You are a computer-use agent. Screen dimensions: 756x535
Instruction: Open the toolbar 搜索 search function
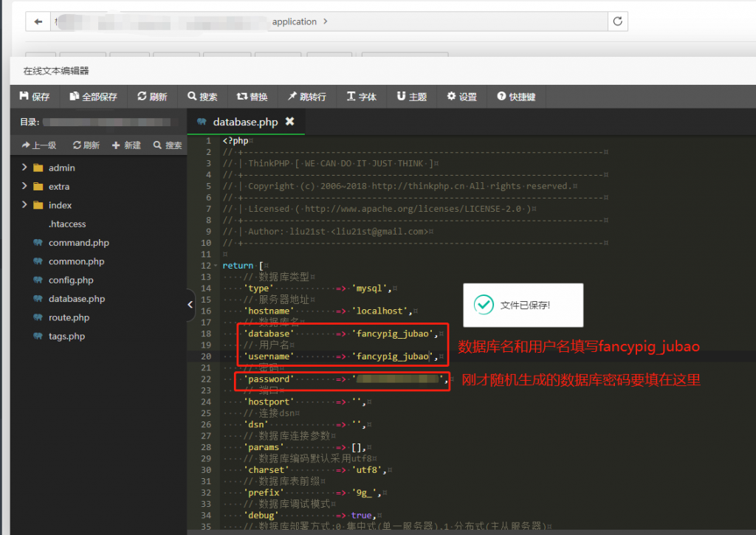point(202,97)
